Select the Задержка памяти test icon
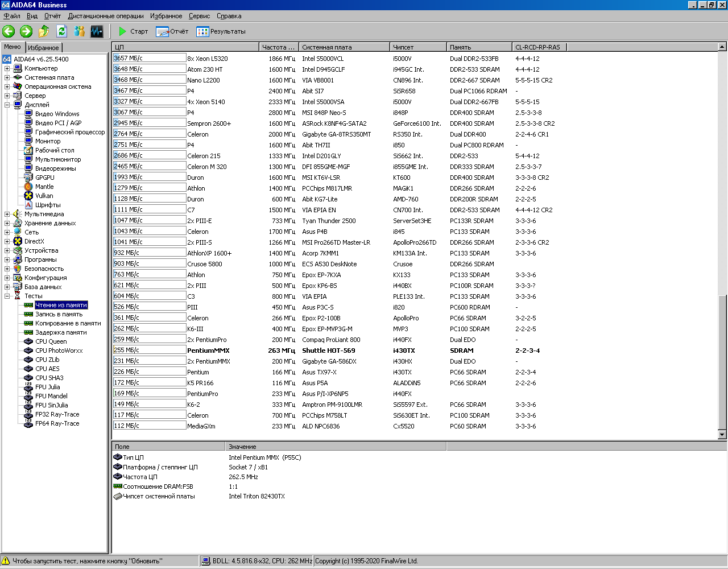The image size is (728, 569). pyautogui.click(x=28, y=332)
